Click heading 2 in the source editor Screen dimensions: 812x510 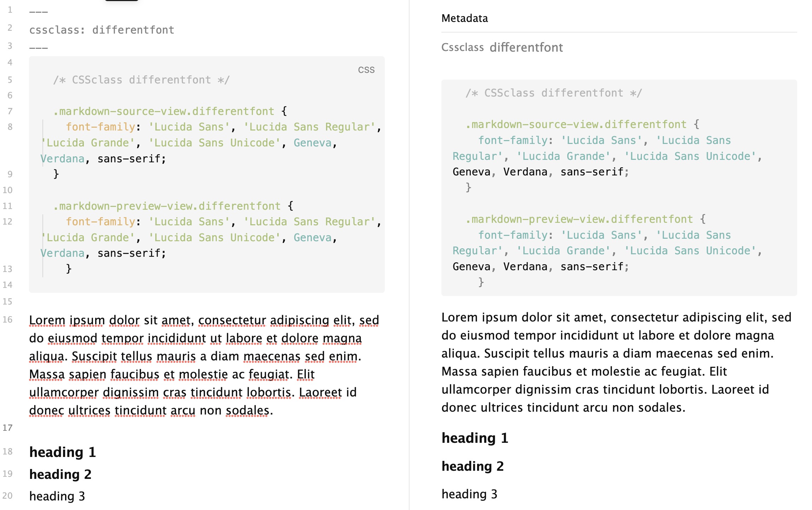pos(60,474)
